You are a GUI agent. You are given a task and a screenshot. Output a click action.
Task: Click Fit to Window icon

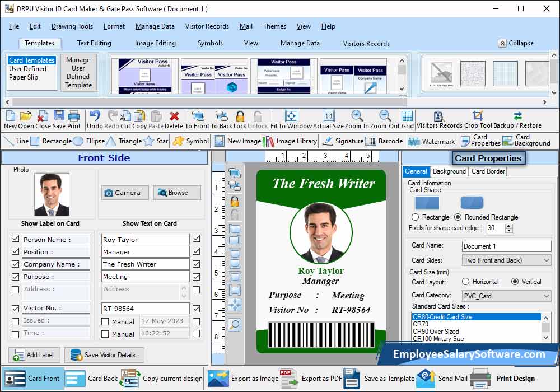[x=291, y=116]
